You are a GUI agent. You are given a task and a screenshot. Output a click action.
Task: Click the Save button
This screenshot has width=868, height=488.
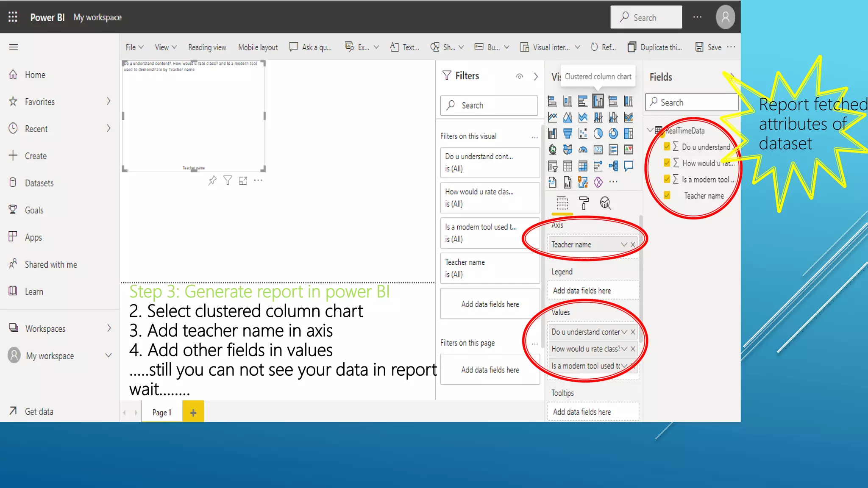pos(709,47)
